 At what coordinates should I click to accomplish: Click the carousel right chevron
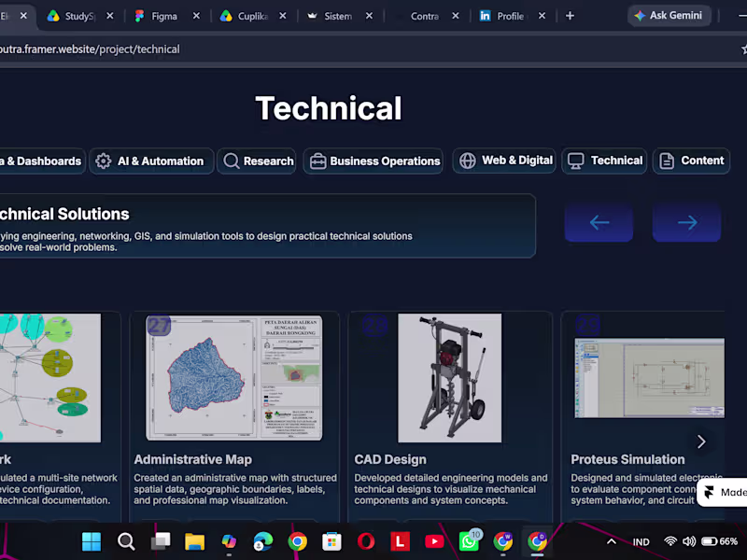[x=701, y=441]
